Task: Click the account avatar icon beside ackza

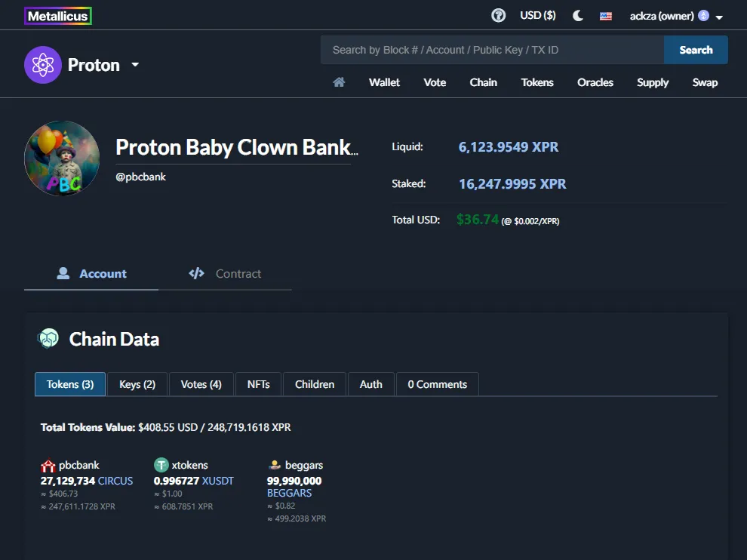Action: coord(703,16)
